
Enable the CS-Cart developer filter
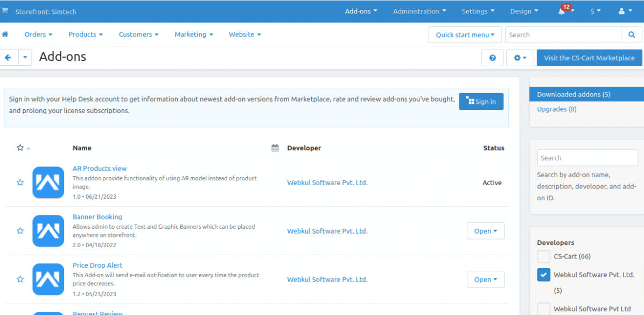click(544, 256)
